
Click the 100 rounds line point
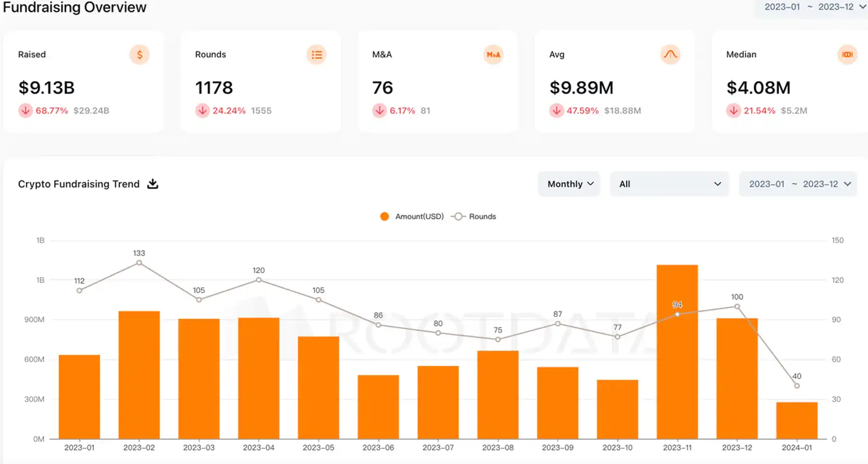tap(737, 307)
